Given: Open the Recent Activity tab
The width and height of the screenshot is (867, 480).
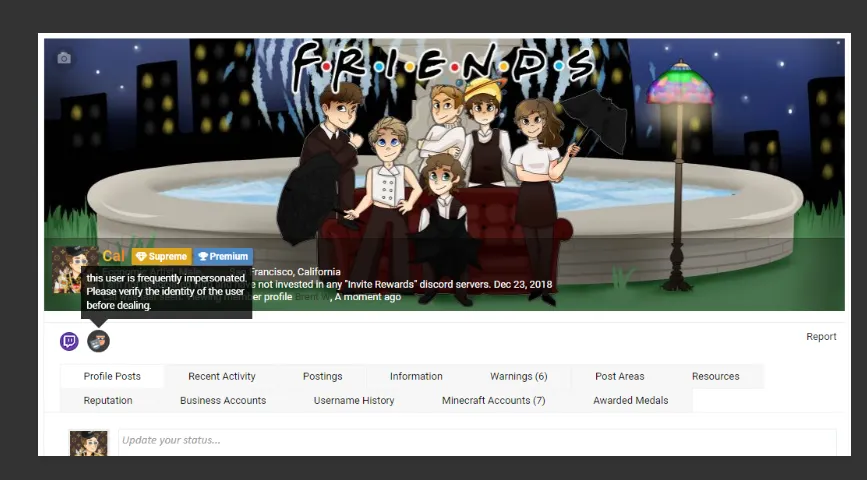Looking at the screenshot, I should pos(222,376).
